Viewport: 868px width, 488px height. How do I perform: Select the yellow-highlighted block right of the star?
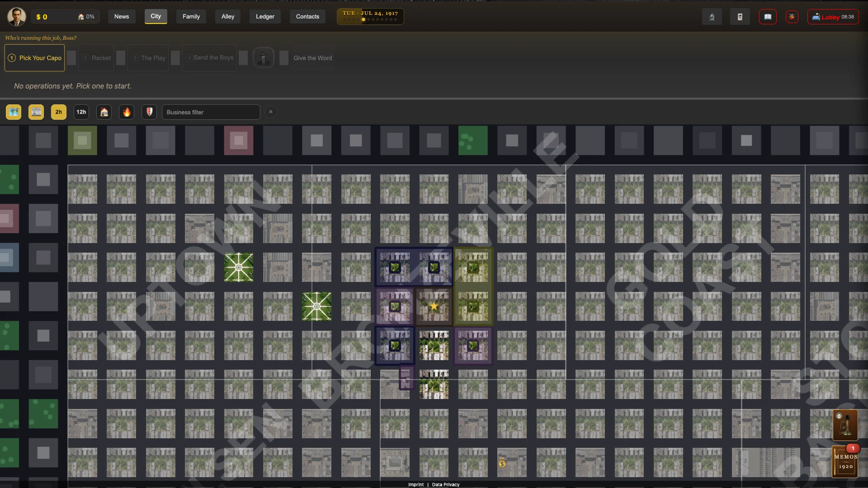pos(473,306)
